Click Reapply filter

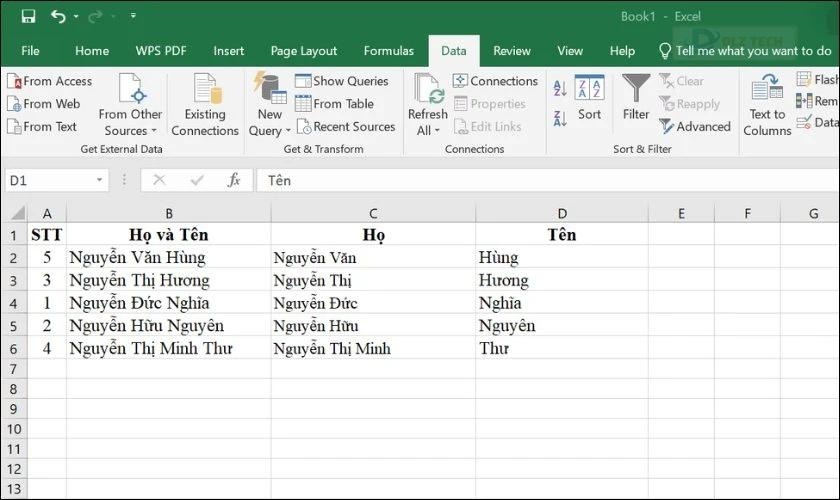coord(689,103)
